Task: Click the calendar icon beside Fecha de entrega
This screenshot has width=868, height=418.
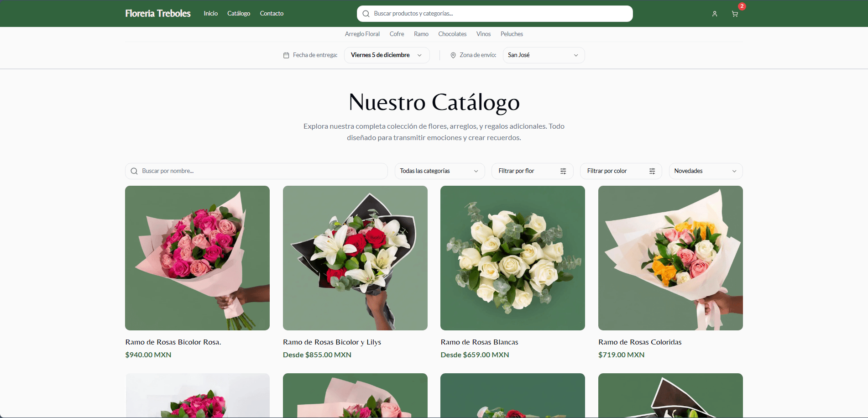Action: click(286, 55)
